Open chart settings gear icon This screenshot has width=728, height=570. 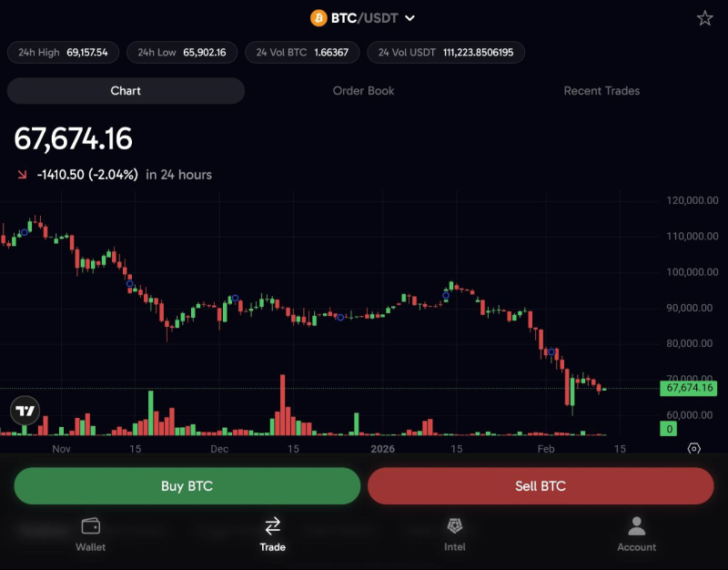(693, 448)
